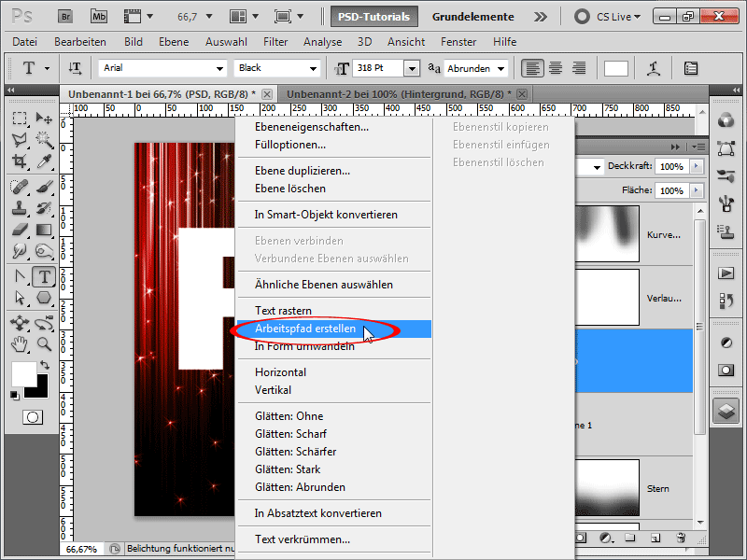Open the Layers panel dock icon
The height and width of the screenshot is (560, 747).
(726, 411)
